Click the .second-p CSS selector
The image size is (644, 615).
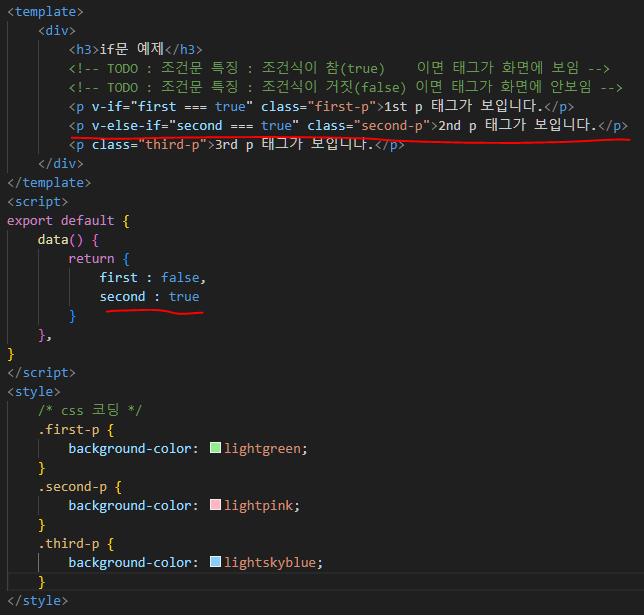point(72,486)
